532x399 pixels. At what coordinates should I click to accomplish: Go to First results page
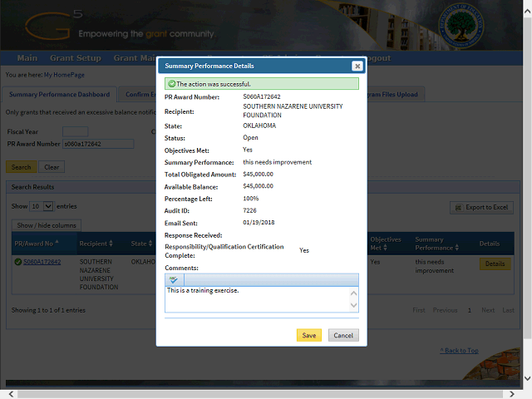point(419,310)
